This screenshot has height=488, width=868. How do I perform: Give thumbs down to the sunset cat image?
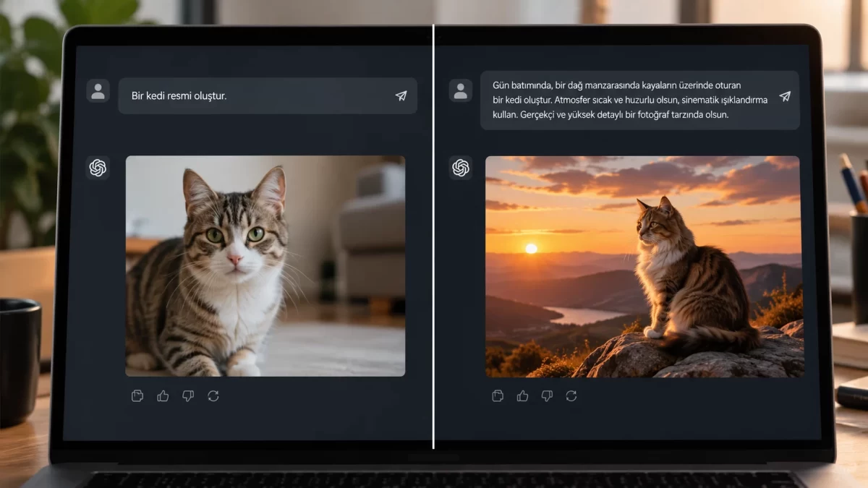[547, 395]
